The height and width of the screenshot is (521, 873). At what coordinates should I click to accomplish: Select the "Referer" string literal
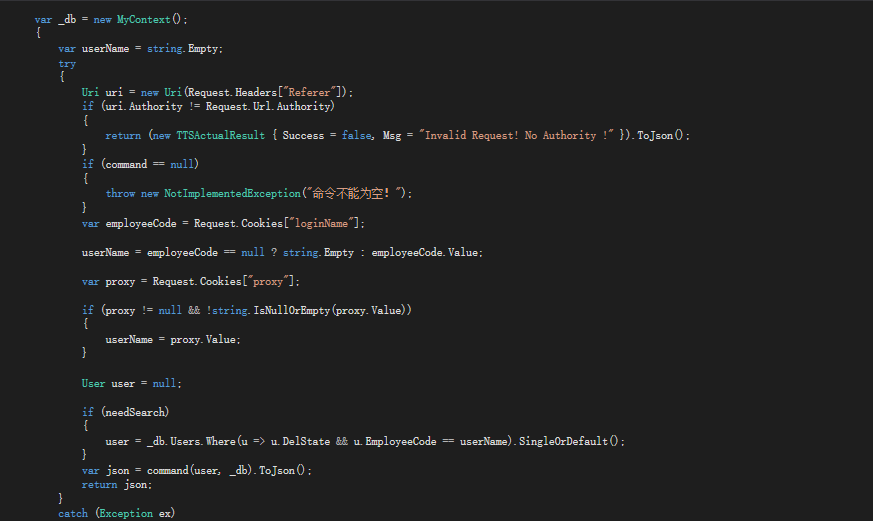pyautogui.click(x=311, y=92)
